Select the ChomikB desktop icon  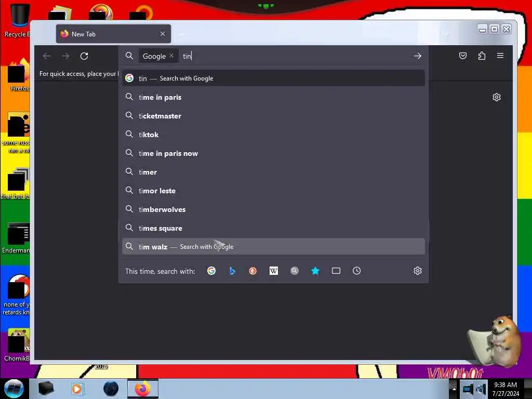pyautogui.click(x=17, y=345)
